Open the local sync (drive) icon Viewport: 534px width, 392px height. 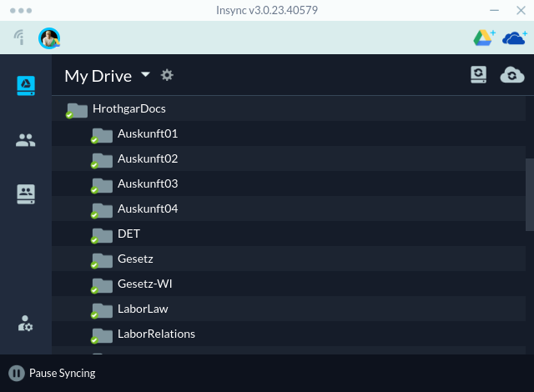pyautogui.click(x=478, y=74)
